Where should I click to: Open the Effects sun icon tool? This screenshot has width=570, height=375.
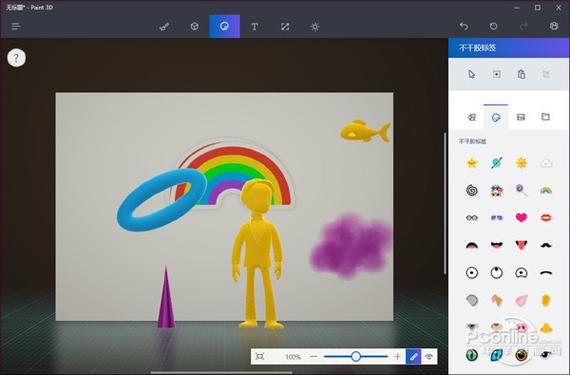pyautogui.click(x=315, y=27)
